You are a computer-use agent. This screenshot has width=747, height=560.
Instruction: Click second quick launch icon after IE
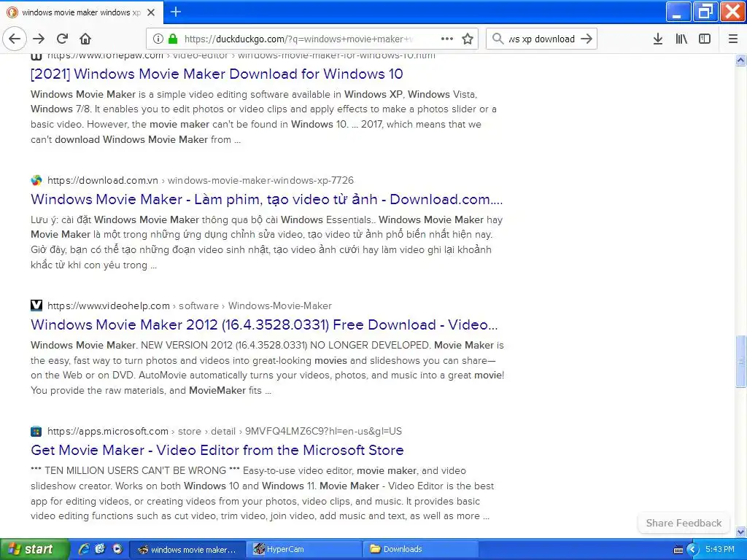100,548
